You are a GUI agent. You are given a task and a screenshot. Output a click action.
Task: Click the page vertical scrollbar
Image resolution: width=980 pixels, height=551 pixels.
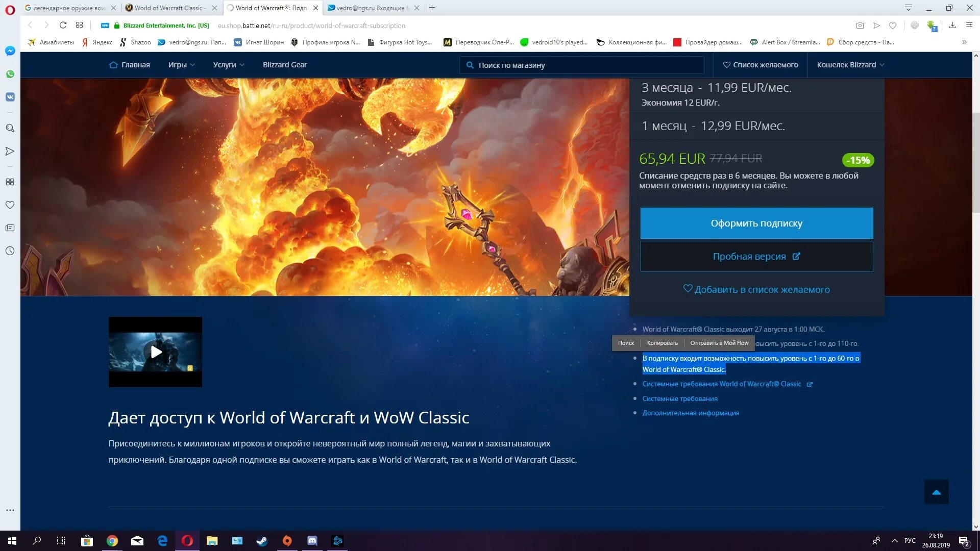click(976, 163)
